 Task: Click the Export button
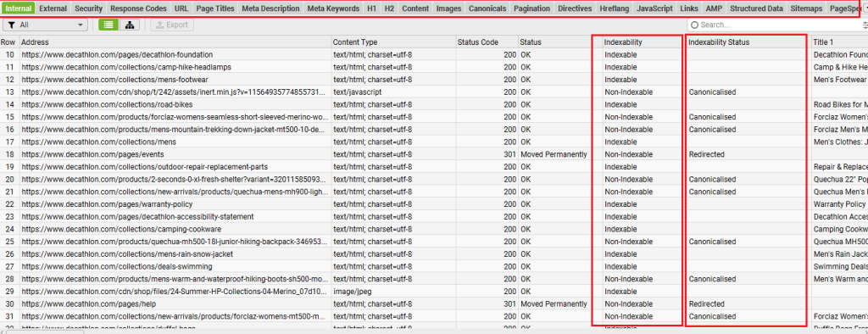tap(172, 25)
